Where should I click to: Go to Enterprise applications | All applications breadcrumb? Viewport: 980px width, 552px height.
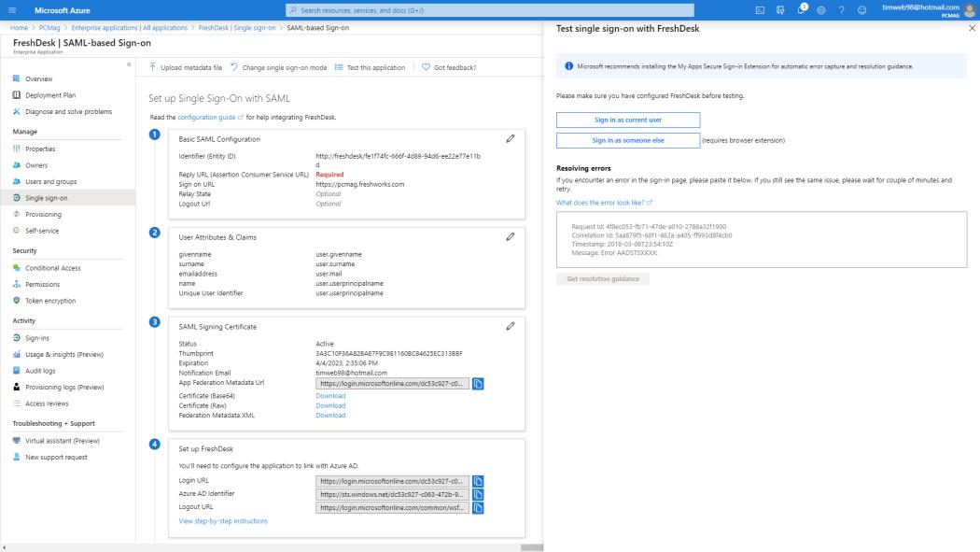click(130, 27)
